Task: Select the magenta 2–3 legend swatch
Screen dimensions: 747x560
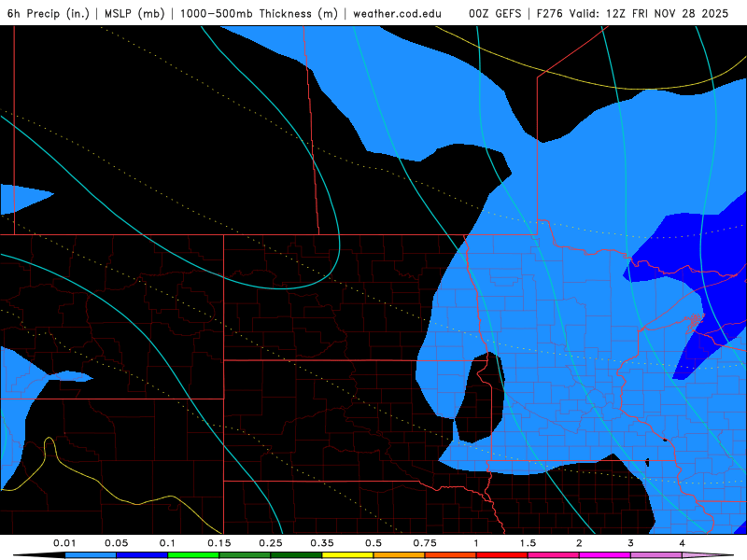Action: (605, 555)
